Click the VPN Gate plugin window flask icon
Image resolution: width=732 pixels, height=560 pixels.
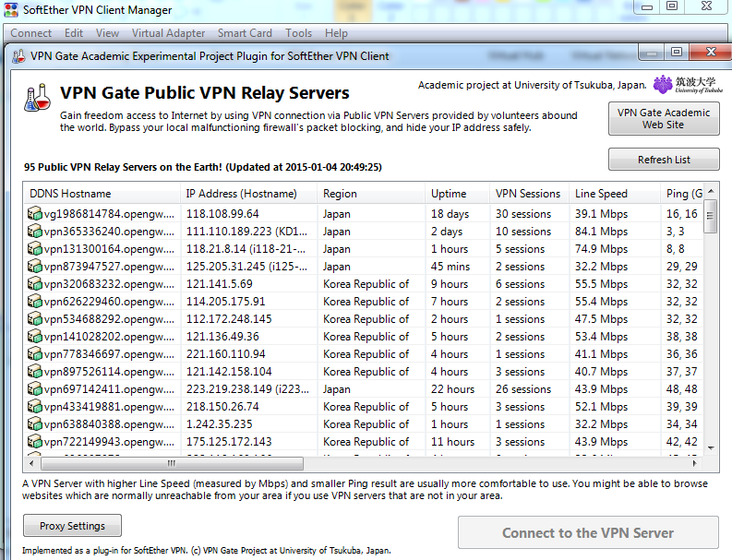pos(18,56)
